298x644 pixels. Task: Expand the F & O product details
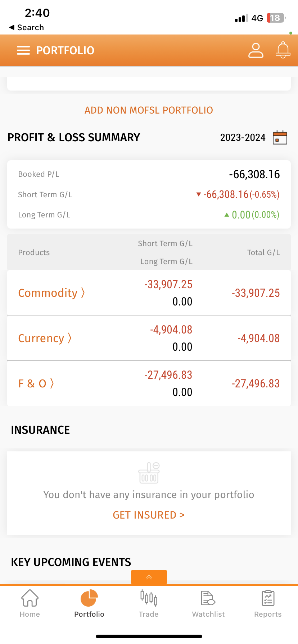[36, 383]
